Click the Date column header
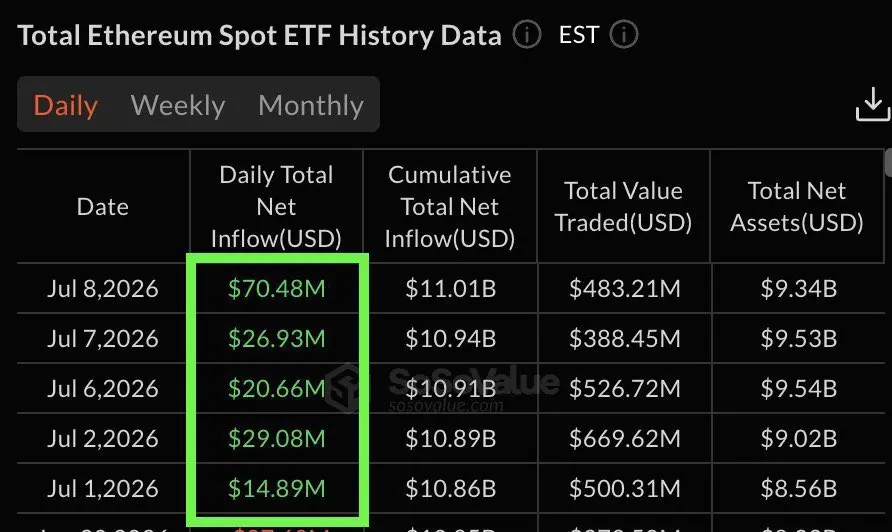The height and width of the screenshot is (532, 892). 103,207
